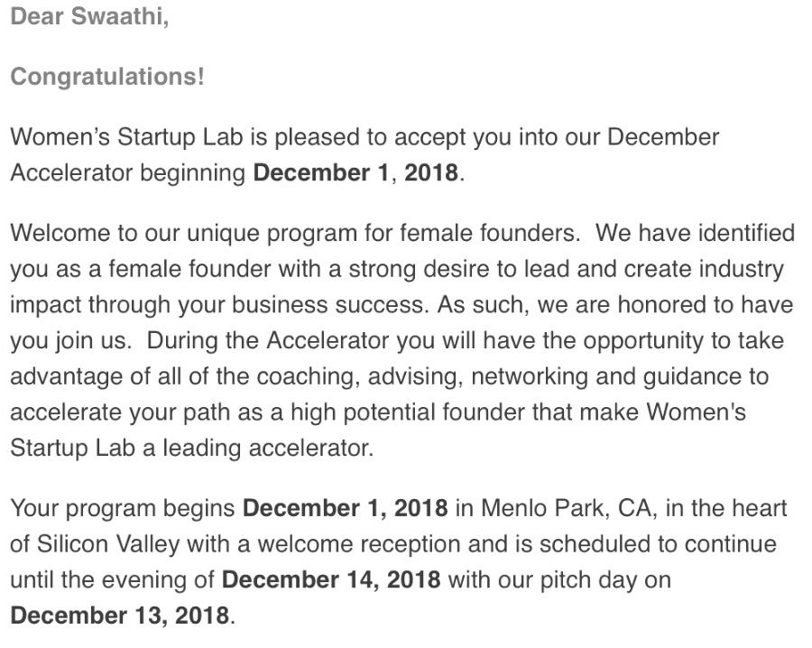Click "a leading accelerator." text
The image size is (812, 648).
[x=257, y=448]
